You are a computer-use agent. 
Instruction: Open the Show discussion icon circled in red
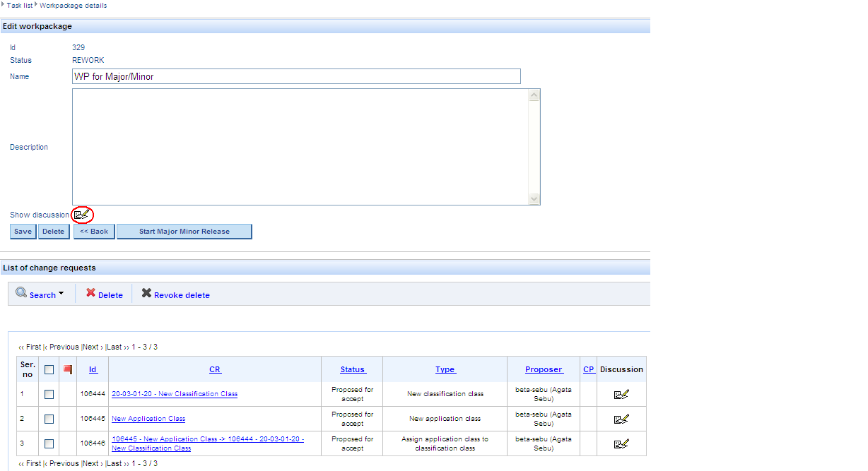tap(83, 214)
